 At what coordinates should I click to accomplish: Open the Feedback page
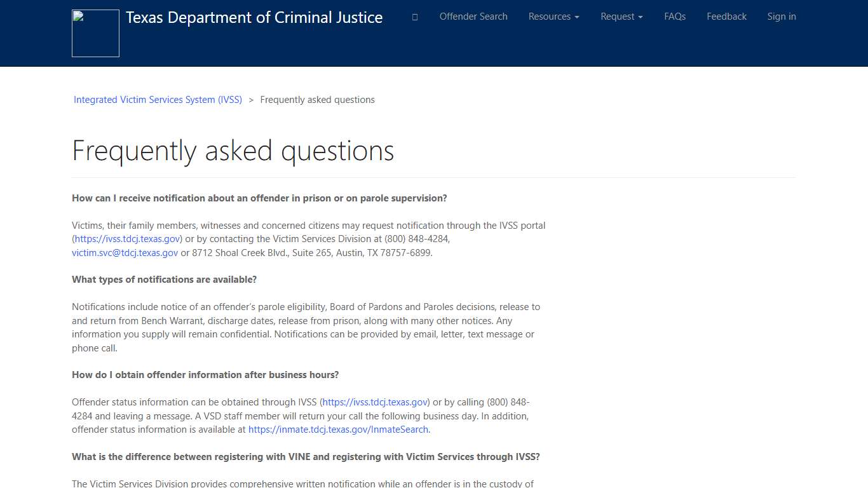click(726, 17)
